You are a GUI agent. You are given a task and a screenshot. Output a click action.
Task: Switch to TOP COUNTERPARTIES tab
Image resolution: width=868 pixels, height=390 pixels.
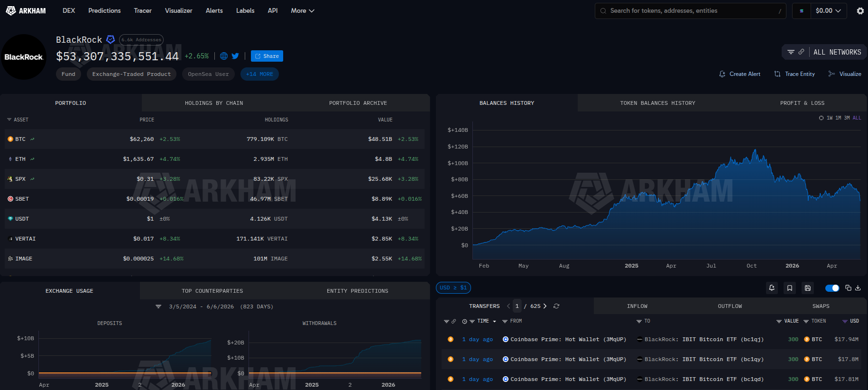pyautogui.click(x=212, y=291)
